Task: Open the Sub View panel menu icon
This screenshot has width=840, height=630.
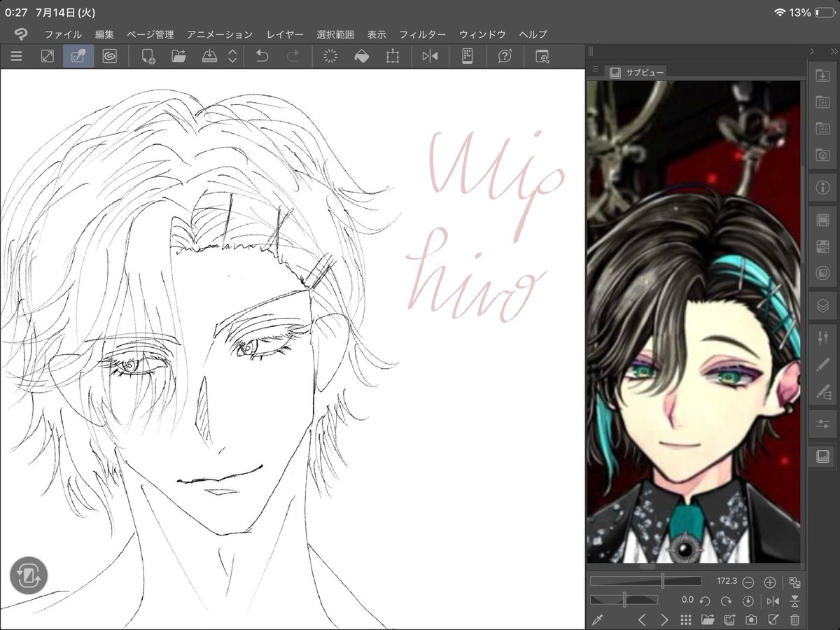Action: click(x=595, y=69)
